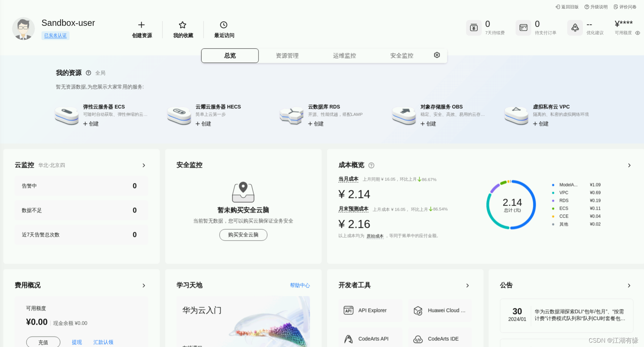Click the help icon beside 我的资源
This screenshot has height=347, width=644.
click(x=88, y=73)
